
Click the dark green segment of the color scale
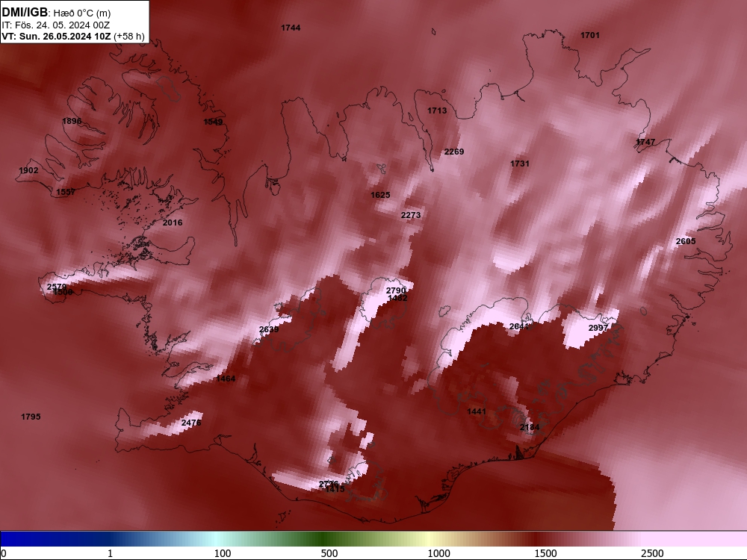(324, 539)
